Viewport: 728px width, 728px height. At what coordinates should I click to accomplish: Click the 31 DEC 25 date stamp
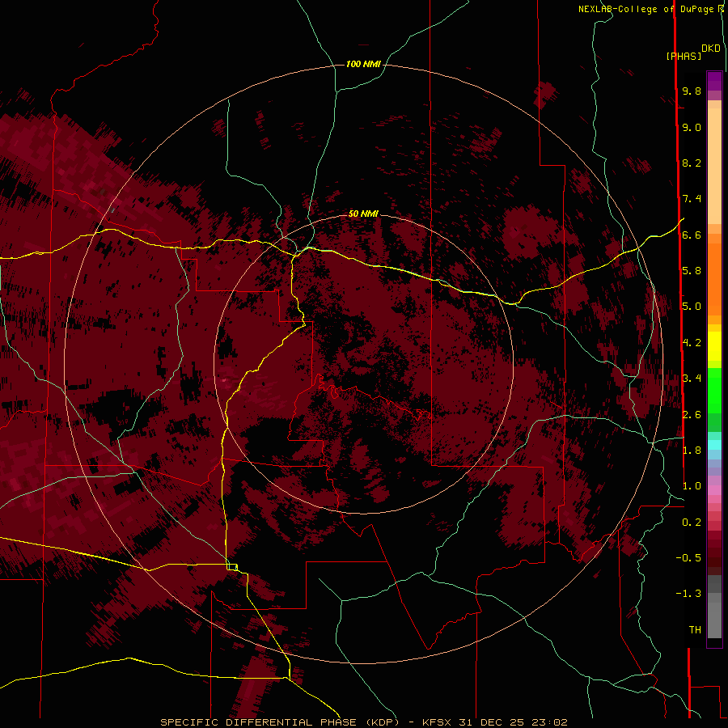click(492, 722)
